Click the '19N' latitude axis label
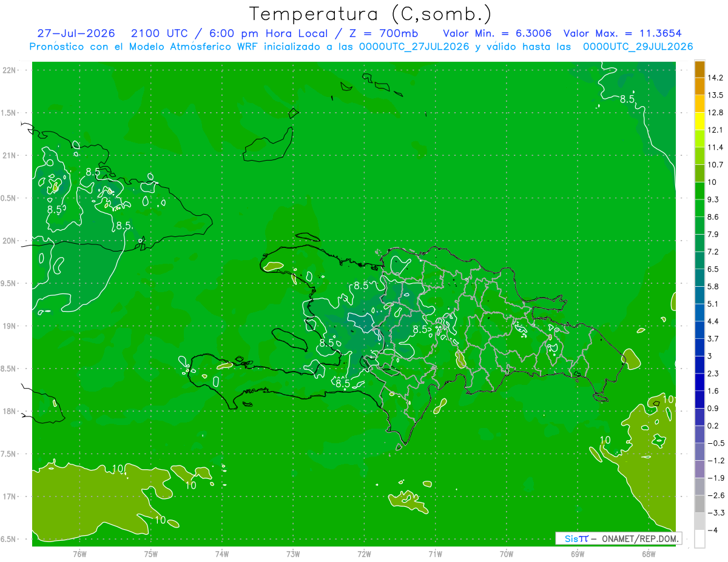The width and height of the screenshot is (728, 562). pyautogui.click(x=9, y=326)
